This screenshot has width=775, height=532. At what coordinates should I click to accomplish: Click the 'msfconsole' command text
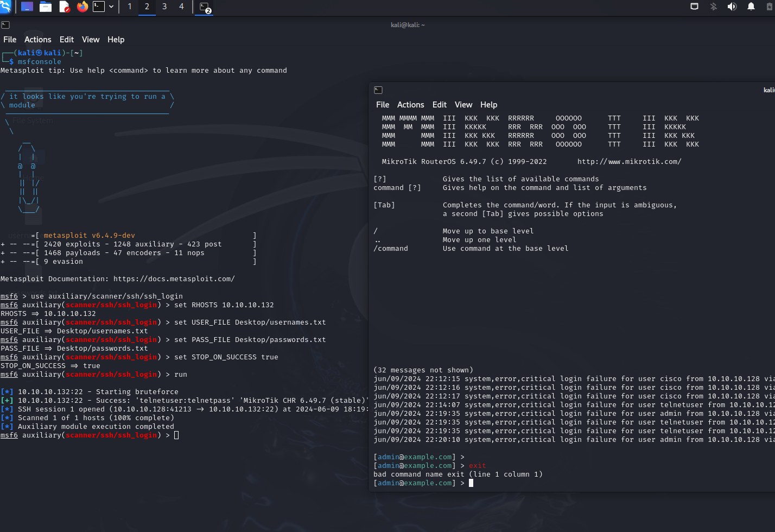[40, 62]
